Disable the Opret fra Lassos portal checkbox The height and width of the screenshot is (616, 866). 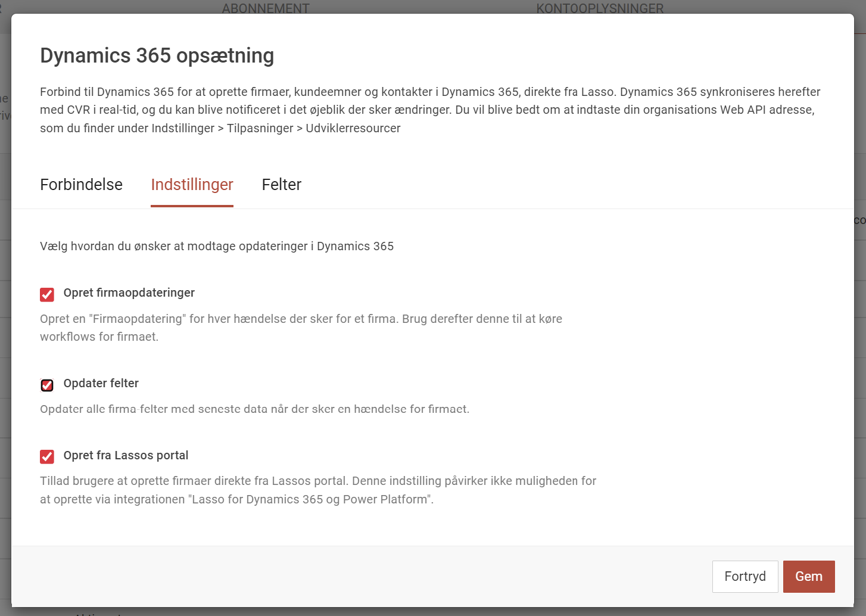click(47, 456)
